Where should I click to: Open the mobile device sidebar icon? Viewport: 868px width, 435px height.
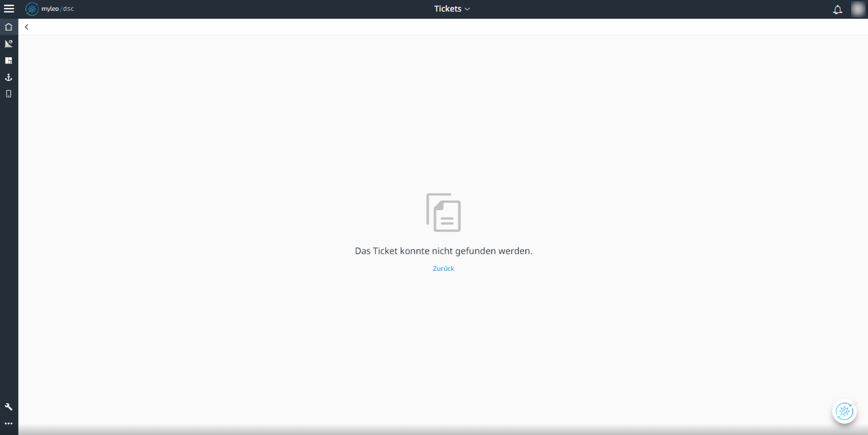tap(8, 94)
